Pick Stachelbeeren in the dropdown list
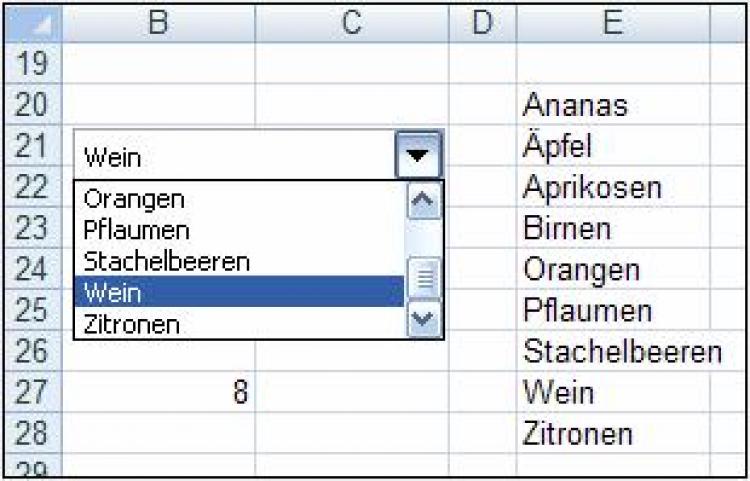 167,261
